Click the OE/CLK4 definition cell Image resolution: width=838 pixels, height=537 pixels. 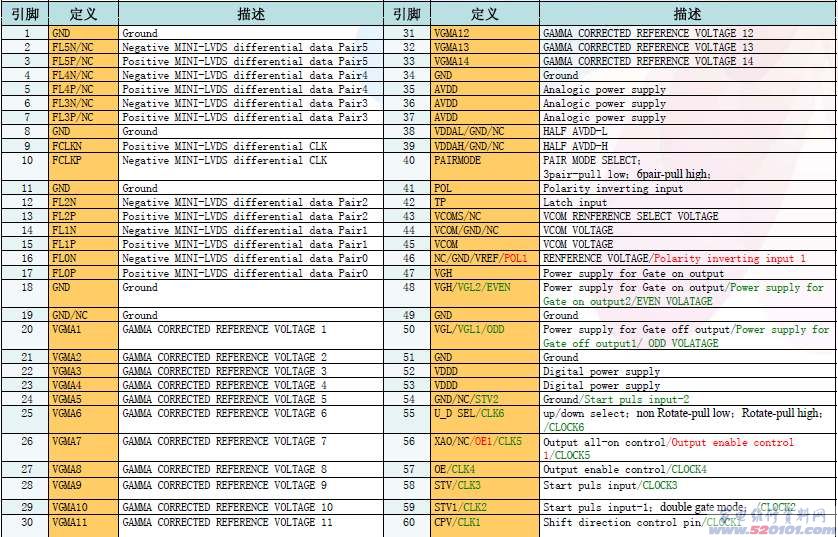pyautogui.click(x=484, y=469)
